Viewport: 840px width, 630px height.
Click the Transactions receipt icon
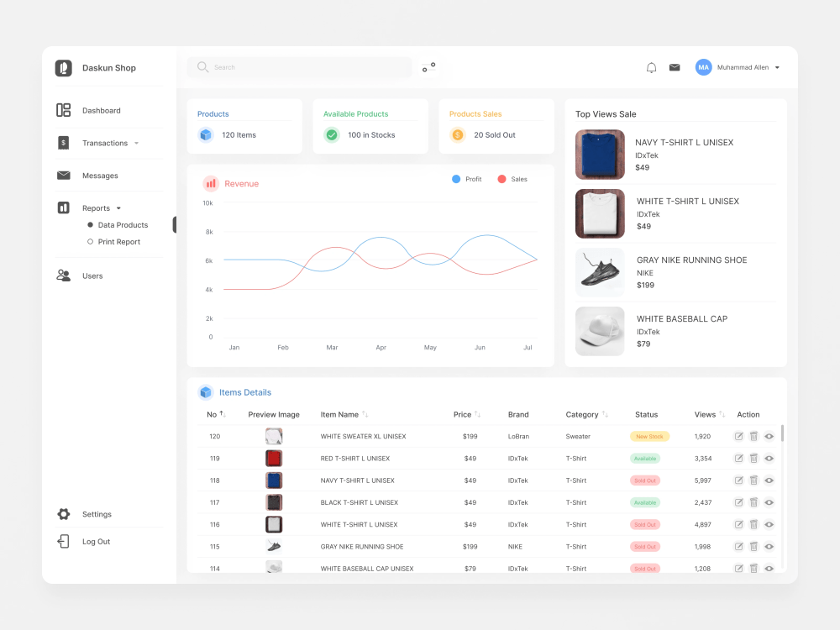coord(63,143)
